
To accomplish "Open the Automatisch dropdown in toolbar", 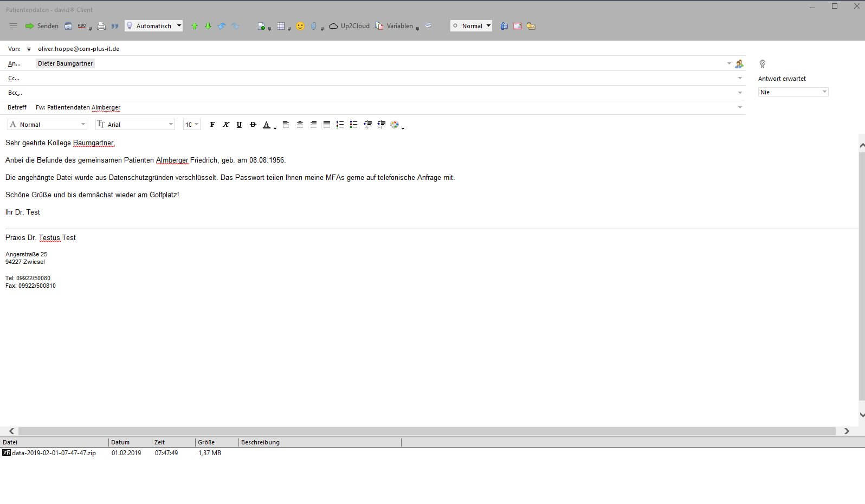I will pyautogui.click(x=153, y=26).
